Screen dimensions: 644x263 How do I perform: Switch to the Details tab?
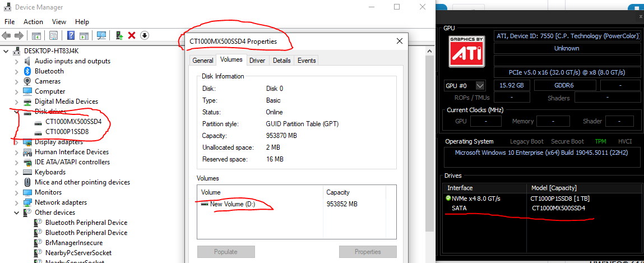282,61
